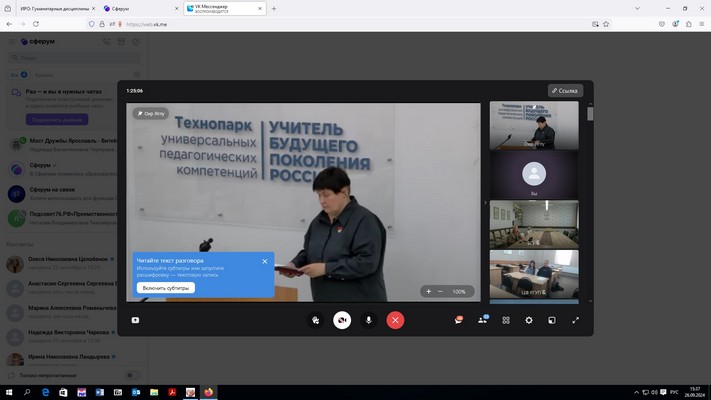711x400 pixels.
Task: Collapse the participant thumbnails side panel
Action: click(x=485, y=202)
